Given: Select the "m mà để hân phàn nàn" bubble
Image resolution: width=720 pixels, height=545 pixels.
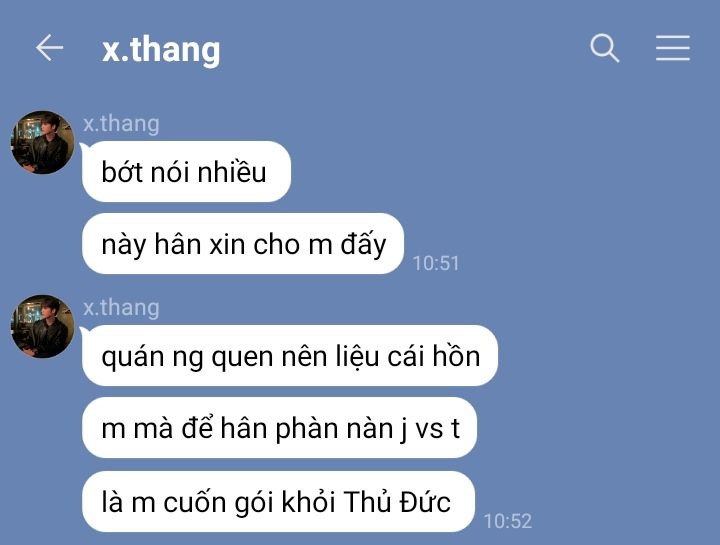Looking at the screenshot, I should 279,428.
